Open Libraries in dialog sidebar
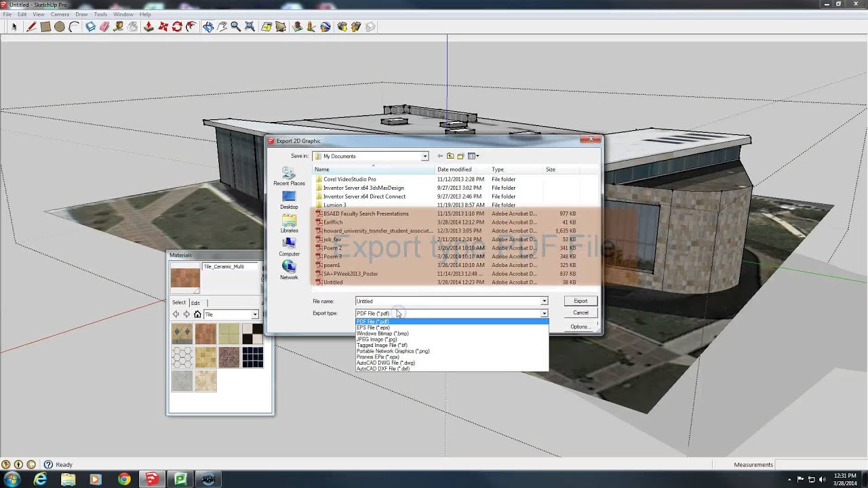This screenshot has width=868, height=488. (289, 224)
